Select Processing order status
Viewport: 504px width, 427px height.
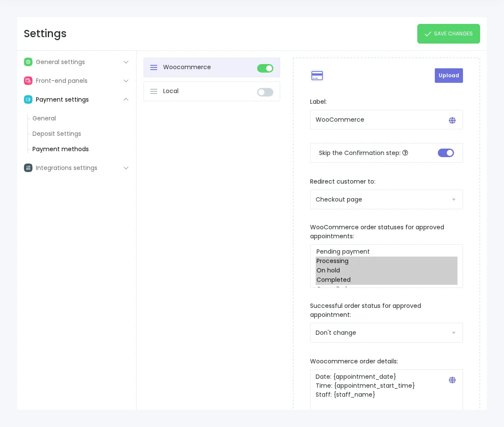[387, 261]
